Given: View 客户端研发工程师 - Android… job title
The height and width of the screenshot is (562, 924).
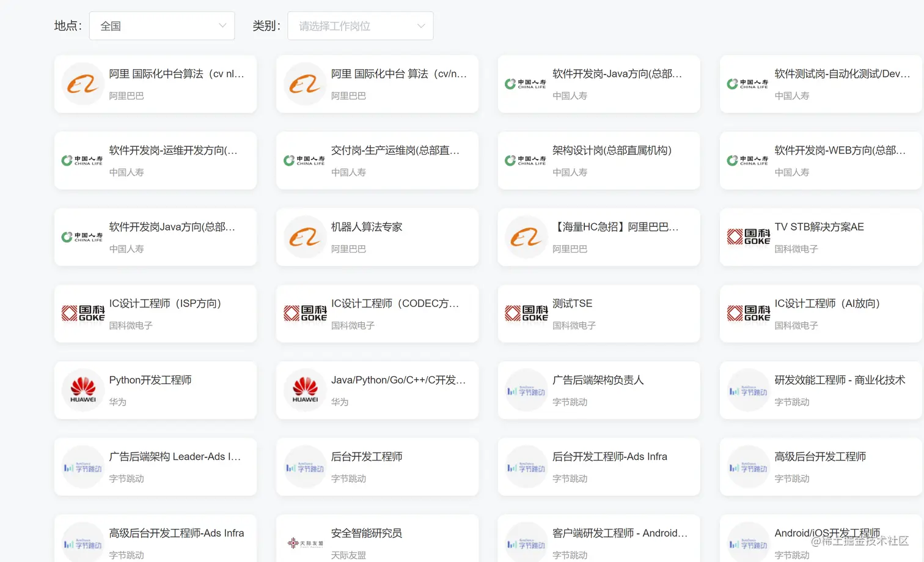Looking at the screenshot, I should (x=620, y=533).
